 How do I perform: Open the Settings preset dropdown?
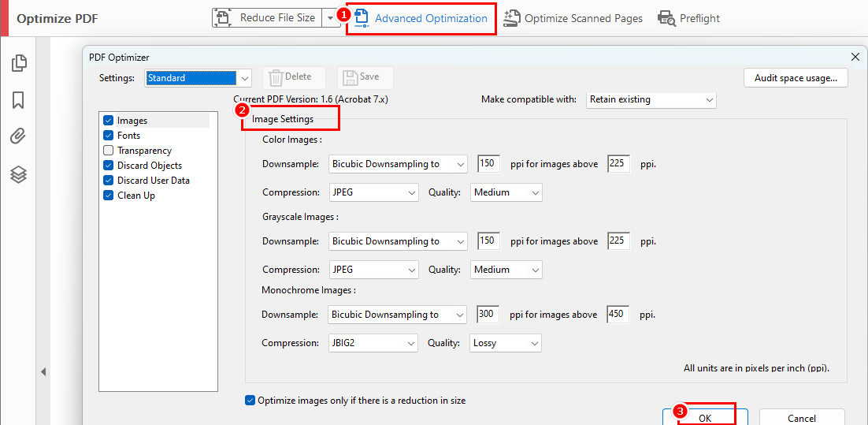(x=244, y=78)
